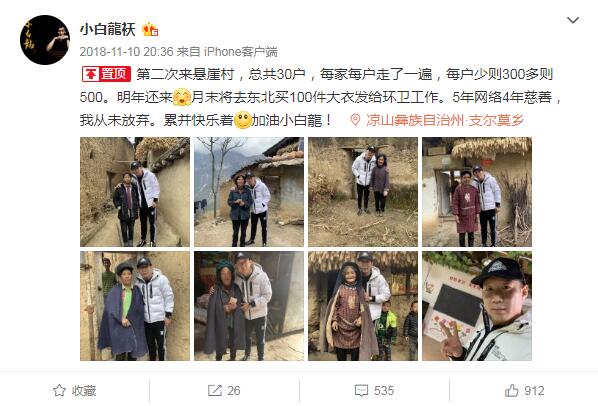Viewport: 598px width, 406px height.
Task: Open the post options chevron menu
Action: 572,20
